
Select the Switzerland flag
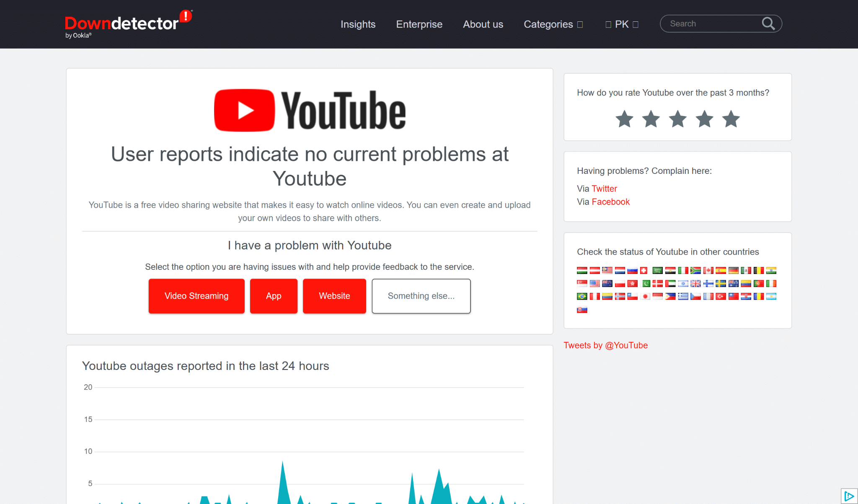tap(643, 270)
